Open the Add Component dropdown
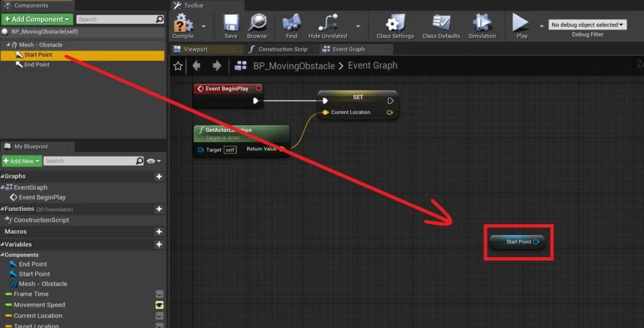Image resolution: width=644 pixels, height=328 pixels. [x=37, y=19]
